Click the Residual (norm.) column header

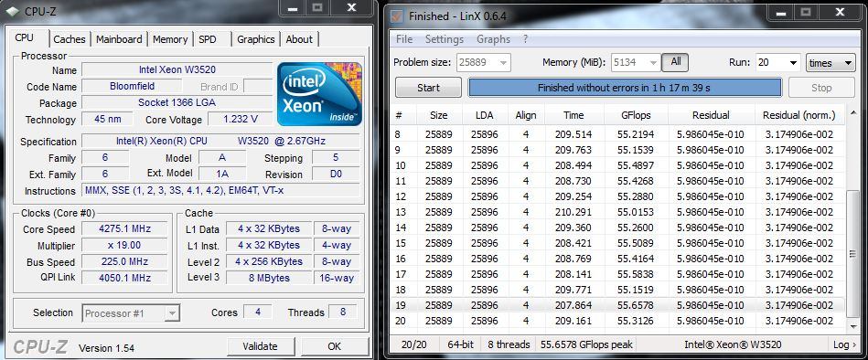click(x=798, y=115)
